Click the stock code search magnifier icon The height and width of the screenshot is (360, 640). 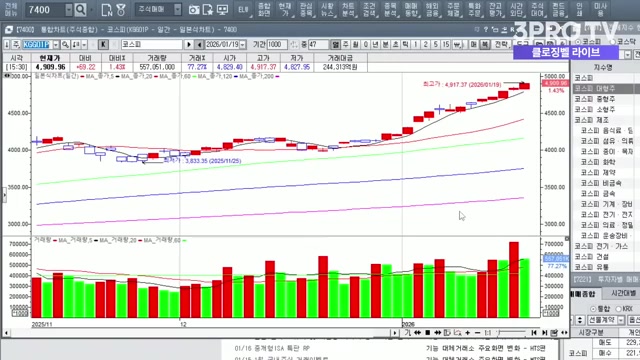[x=65, y=44]
